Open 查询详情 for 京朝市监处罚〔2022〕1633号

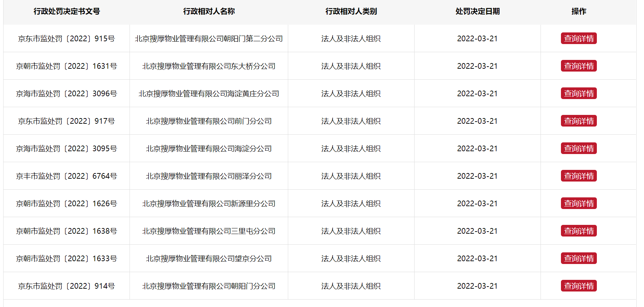[x=579, y=258]
